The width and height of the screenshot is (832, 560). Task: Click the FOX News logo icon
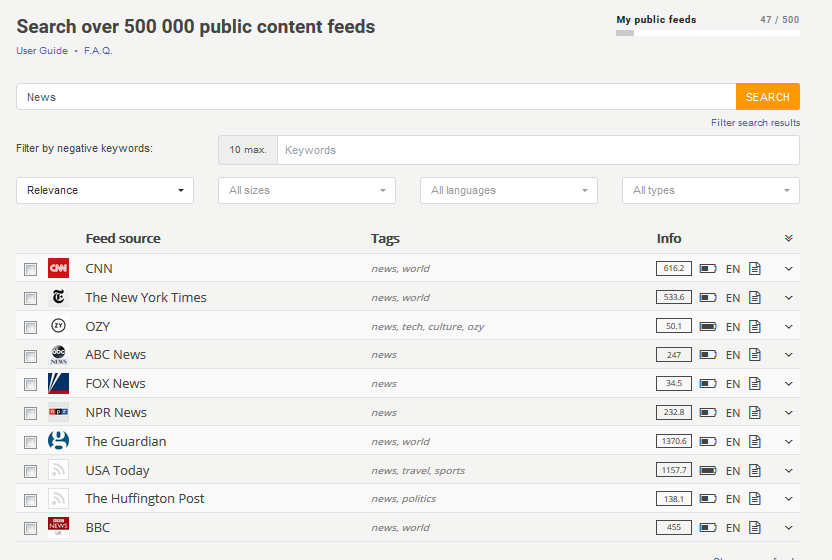point(58,383)
